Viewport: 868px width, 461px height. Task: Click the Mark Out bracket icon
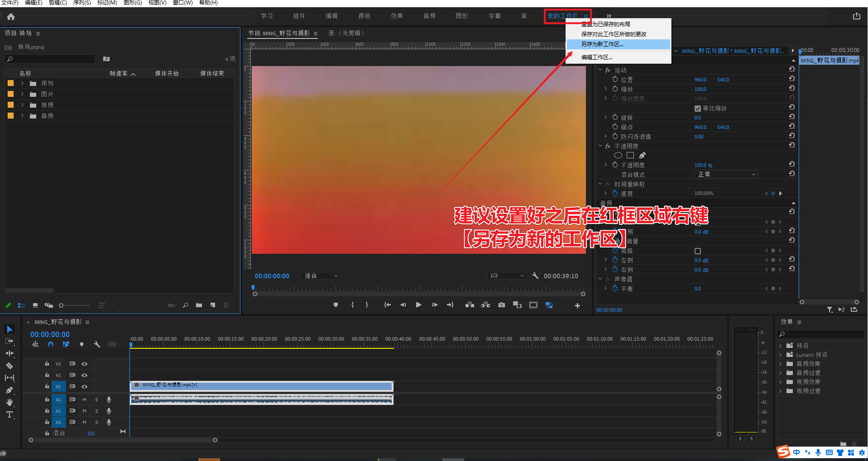pos(367,305)
